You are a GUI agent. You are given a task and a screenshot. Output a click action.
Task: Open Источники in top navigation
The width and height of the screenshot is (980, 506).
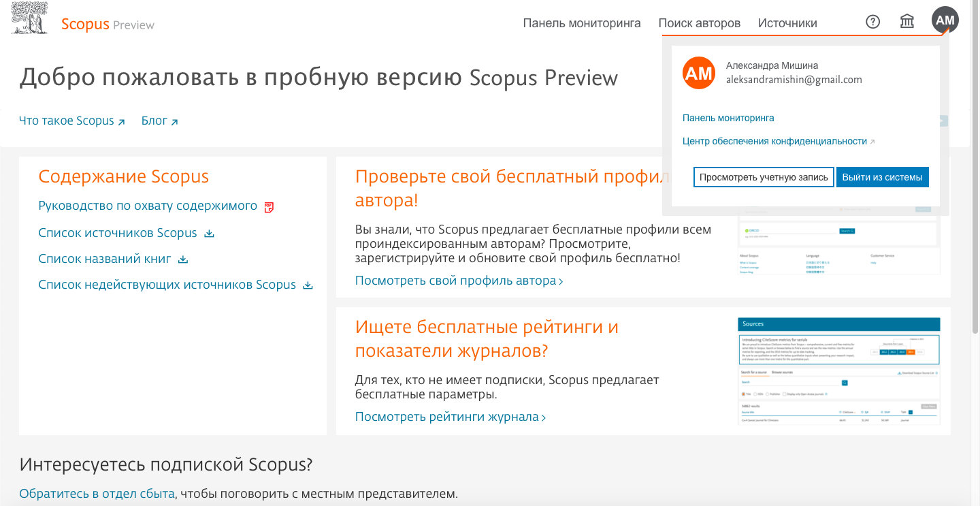(x=787, y=23)
